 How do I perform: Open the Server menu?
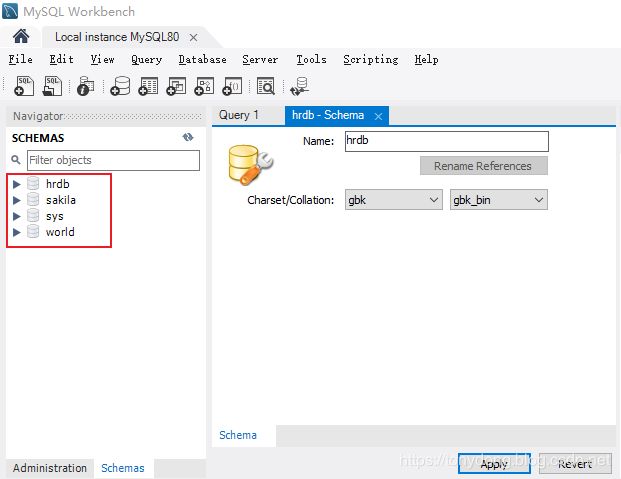point(260,59)
